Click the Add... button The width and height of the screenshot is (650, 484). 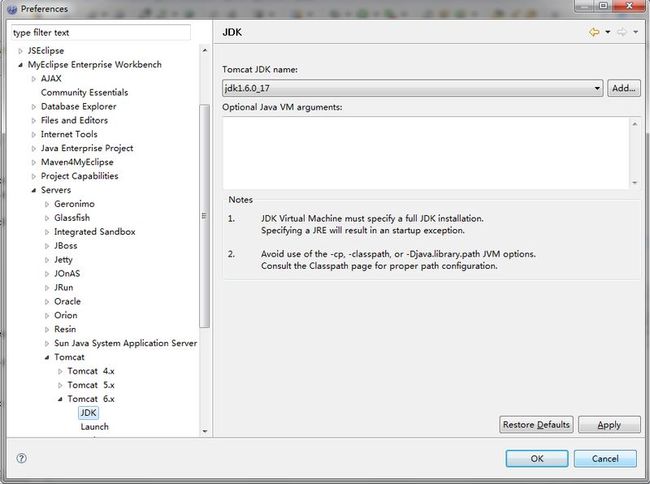pos(623,88)
